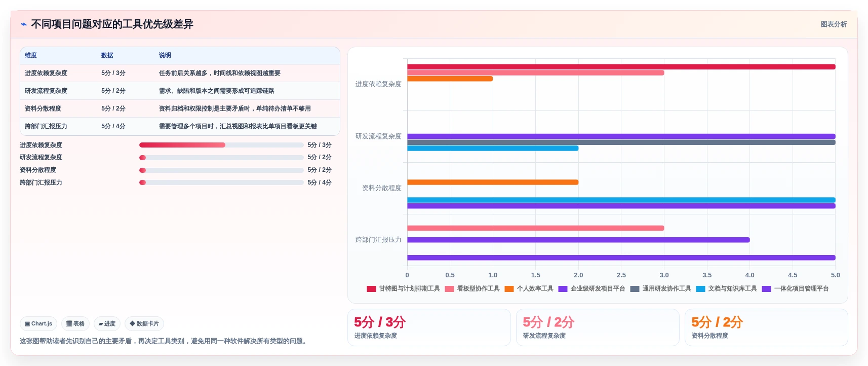Click the 资料分散程度 progress bar

(x=221, y=170)
